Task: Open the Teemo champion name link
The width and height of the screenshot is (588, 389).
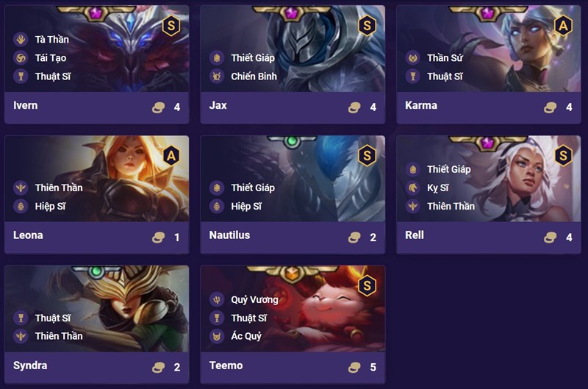Action: [226, 365]
